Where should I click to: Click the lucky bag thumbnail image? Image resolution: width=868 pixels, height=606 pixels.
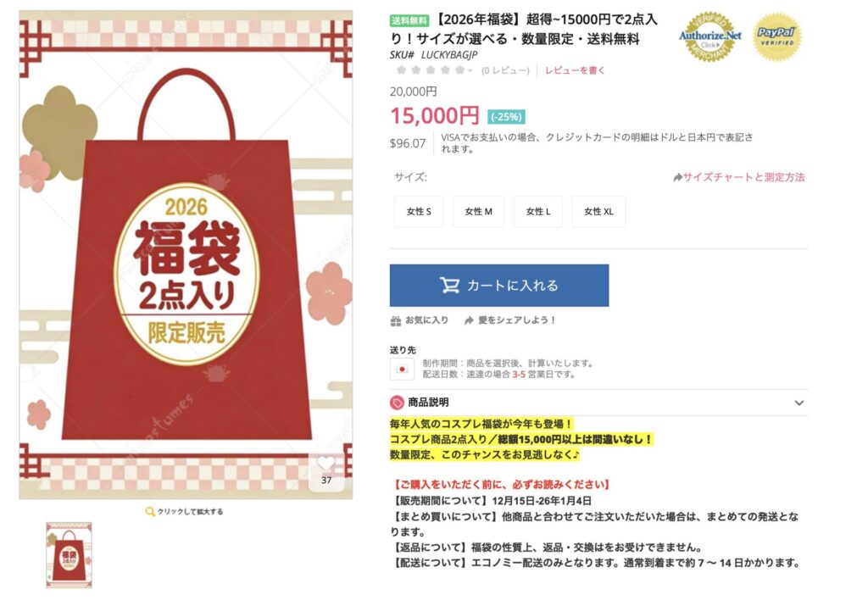click(x=69, y=554)
